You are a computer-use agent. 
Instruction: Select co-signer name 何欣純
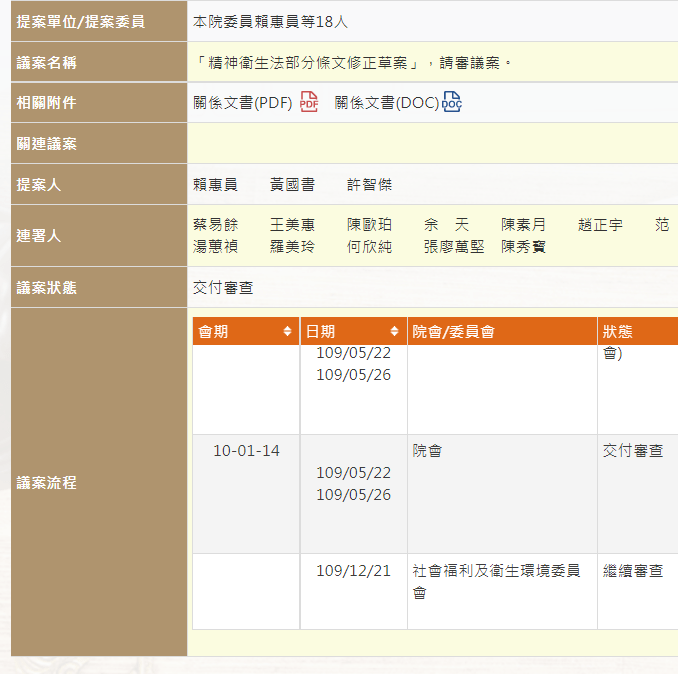click(369, 246)
